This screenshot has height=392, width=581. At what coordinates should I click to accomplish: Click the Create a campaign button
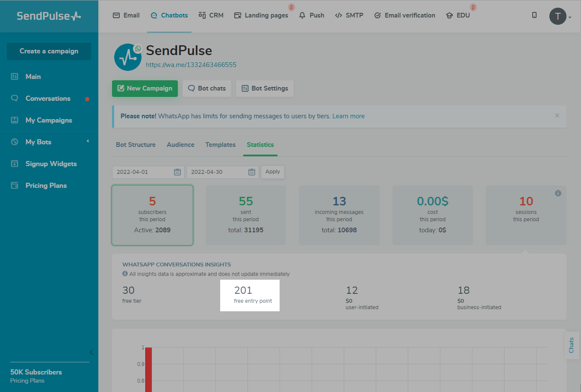click(x=49, y=51)
